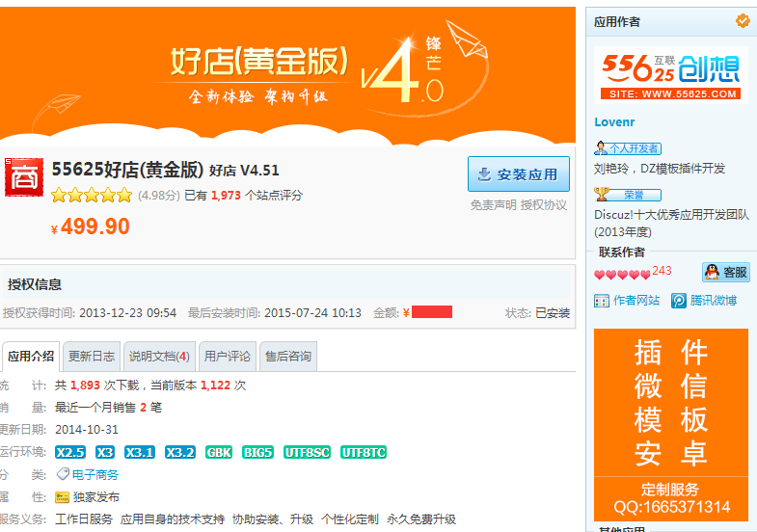Open the 授权协议 link
The height and width of the screenshot is (532, 757).
pos(544,205)
